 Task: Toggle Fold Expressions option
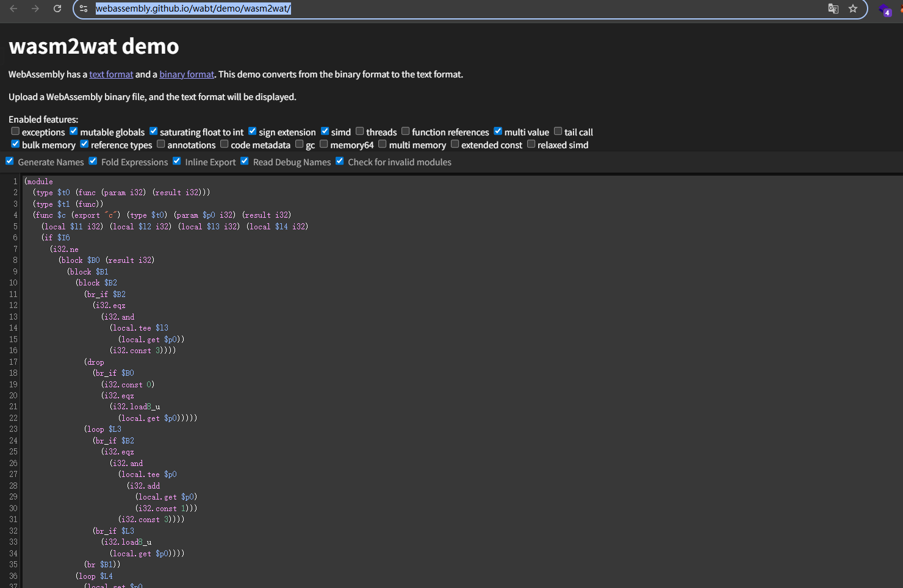(93, 161)
